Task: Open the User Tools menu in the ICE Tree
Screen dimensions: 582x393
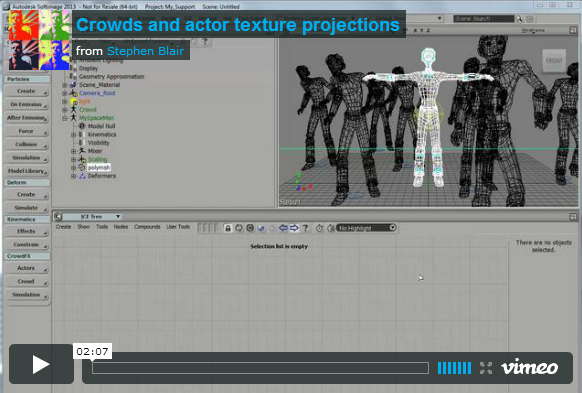Action: [x=178, y=227]
